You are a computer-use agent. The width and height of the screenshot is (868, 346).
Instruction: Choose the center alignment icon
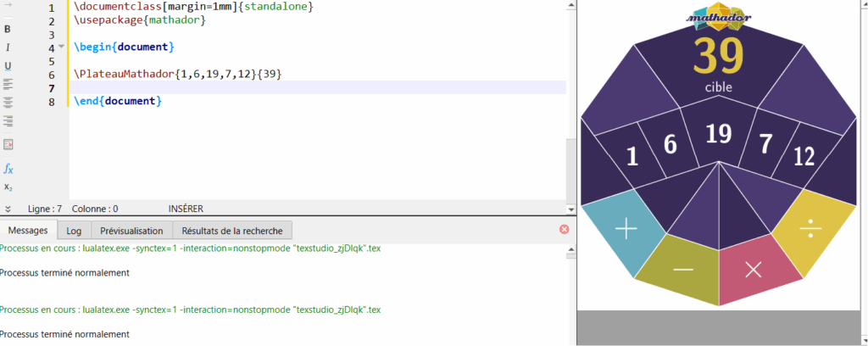pos(8,102)
